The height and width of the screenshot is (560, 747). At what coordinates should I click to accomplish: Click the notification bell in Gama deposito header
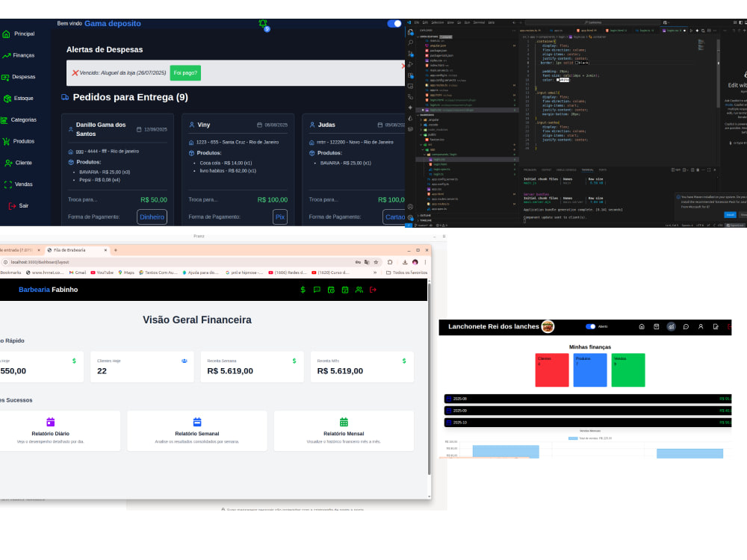point(263,24)
